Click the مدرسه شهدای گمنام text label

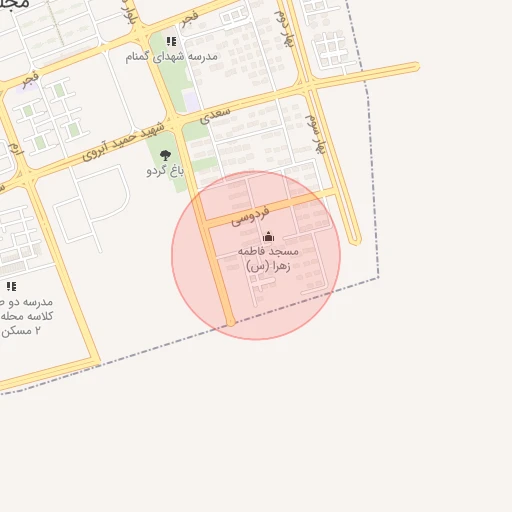pyautogui.click(x=171, y=56)
